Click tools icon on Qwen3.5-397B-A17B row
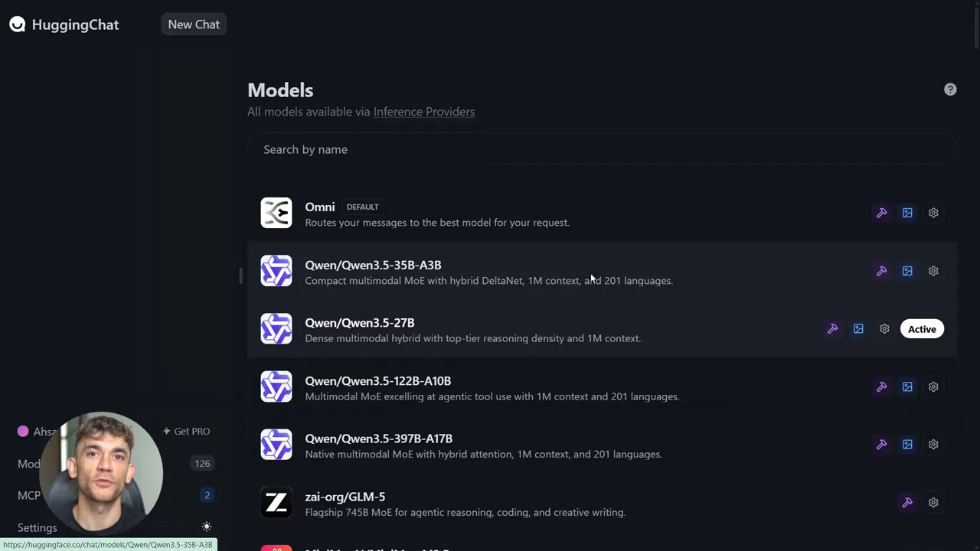Viewport: 980px width, 551px height. (881, 445)
